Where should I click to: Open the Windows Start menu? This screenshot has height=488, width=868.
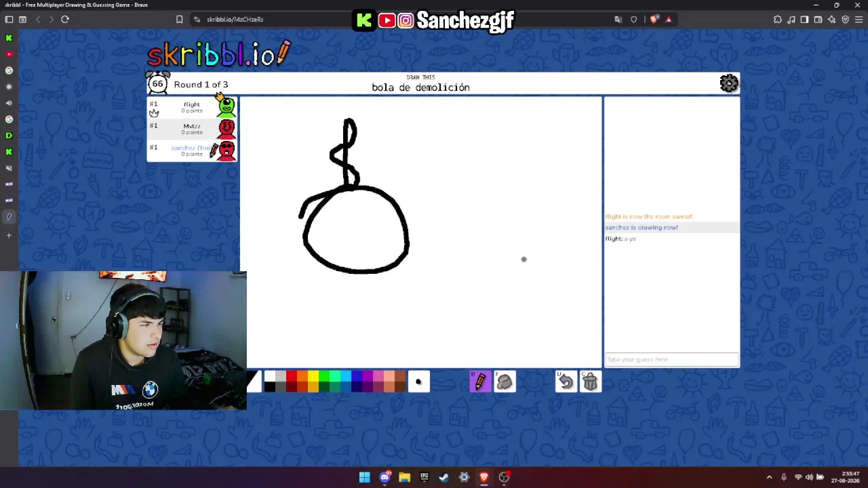pyautogui.click(x=364, y=477)
